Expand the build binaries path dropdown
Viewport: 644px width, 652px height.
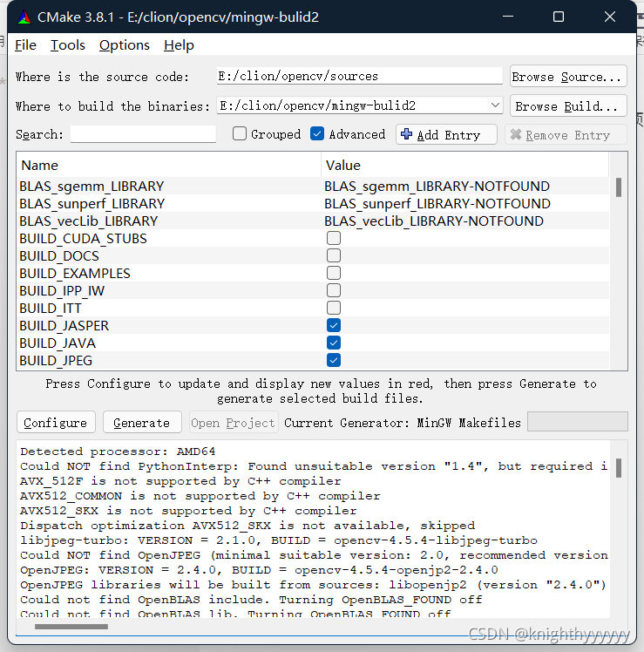pos(495,105)
